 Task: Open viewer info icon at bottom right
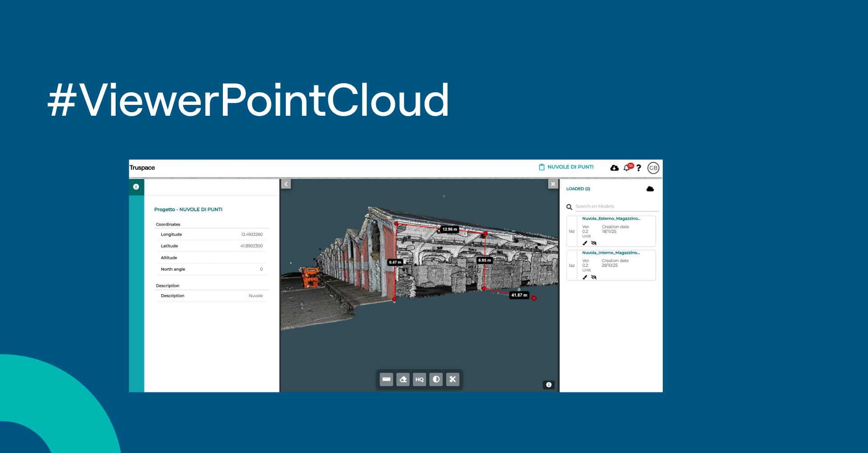(548, 385)
